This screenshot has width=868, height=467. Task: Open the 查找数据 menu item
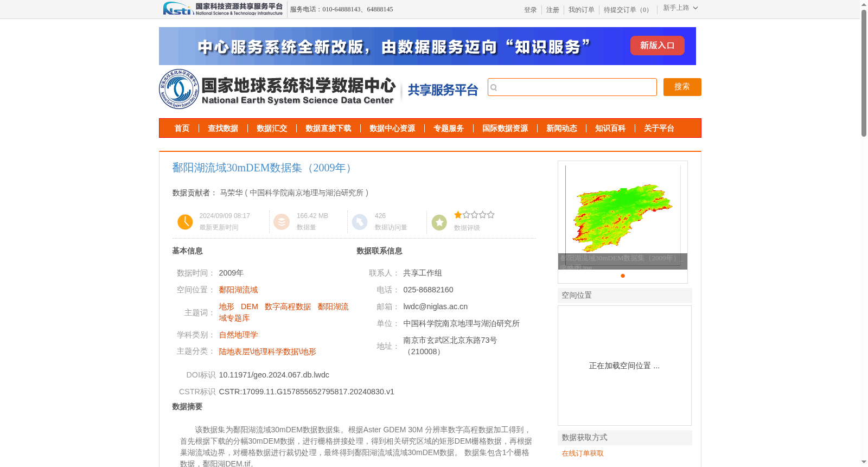pos(223,129)
